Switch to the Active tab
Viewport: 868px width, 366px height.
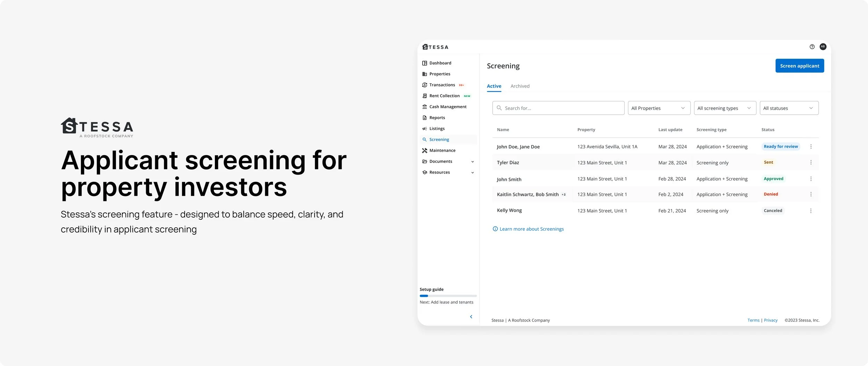494,86
